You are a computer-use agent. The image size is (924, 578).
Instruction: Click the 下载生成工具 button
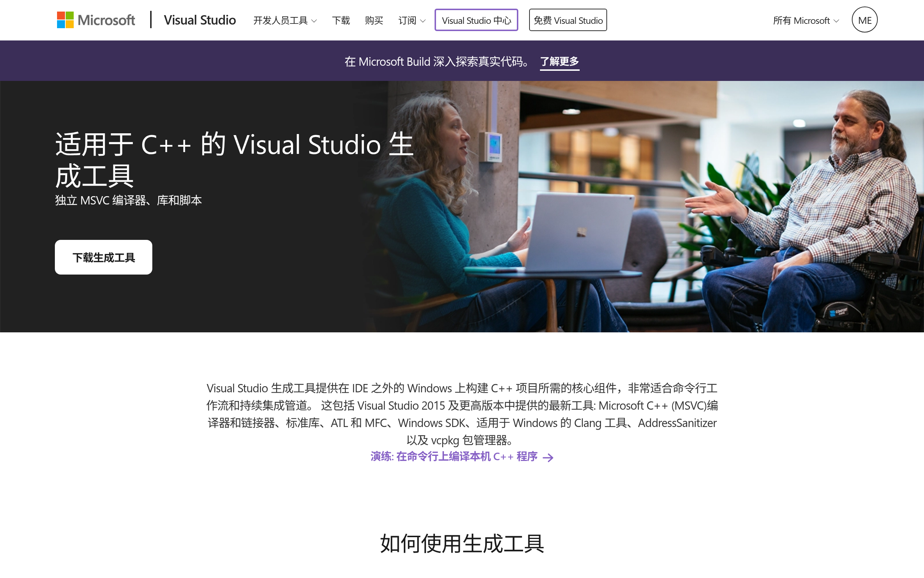(104, 257)
